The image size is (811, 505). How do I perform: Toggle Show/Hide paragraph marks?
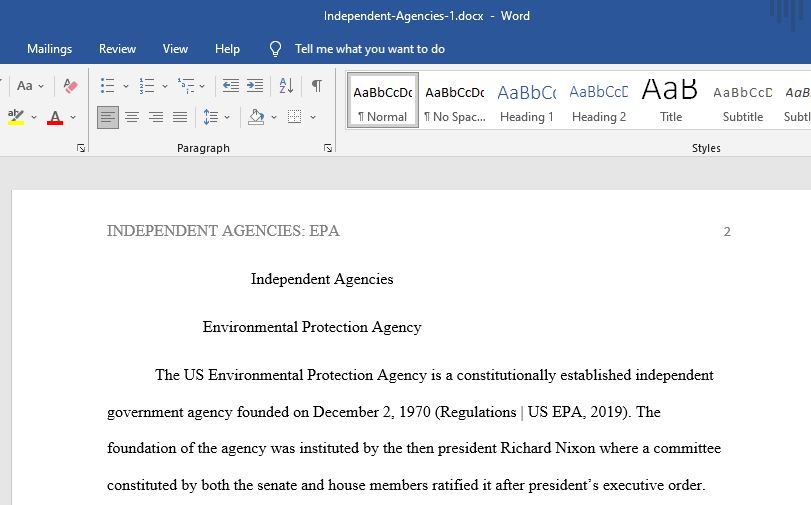coord(317,85)
